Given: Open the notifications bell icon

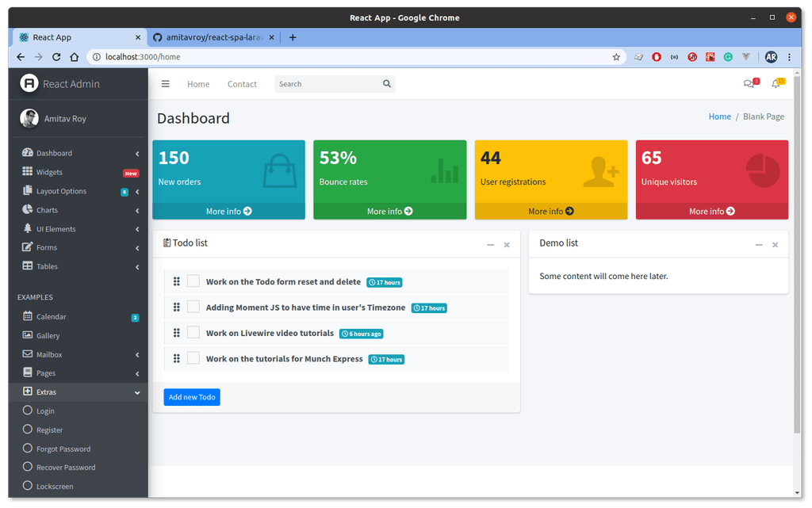Looking at the screenshot, I should click(776, 84).
